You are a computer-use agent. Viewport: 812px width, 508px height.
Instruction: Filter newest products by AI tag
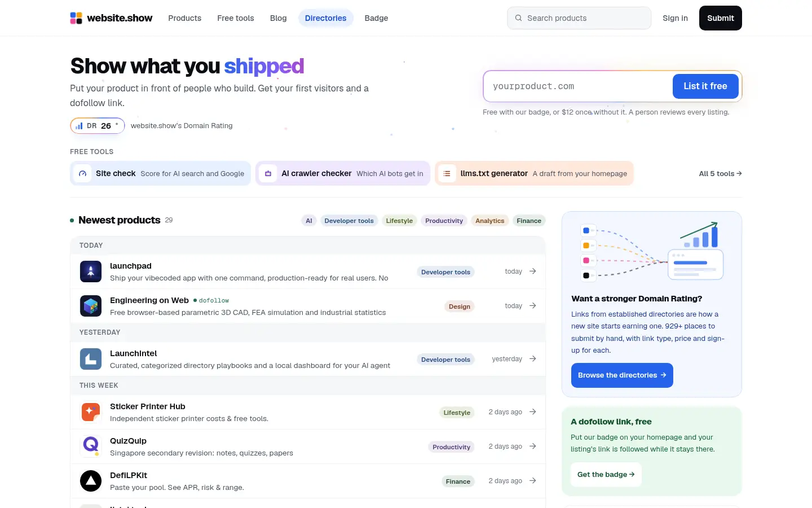click(309, 221)
